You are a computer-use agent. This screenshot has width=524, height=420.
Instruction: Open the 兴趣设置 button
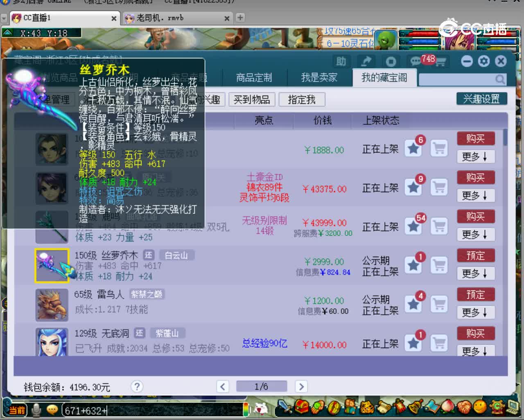pyautogui.click(x=481, y=99)
